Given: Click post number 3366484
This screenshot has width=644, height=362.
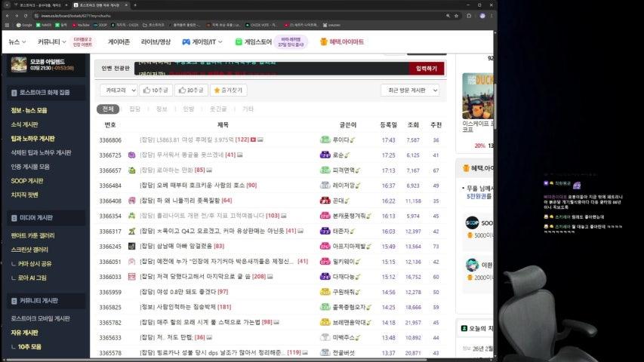Looking at the screenshot, I should point(110,186).
